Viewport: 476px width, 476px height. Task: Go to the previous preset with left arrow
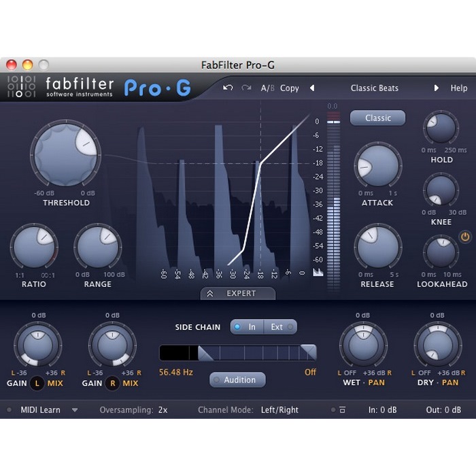point(312,88)
